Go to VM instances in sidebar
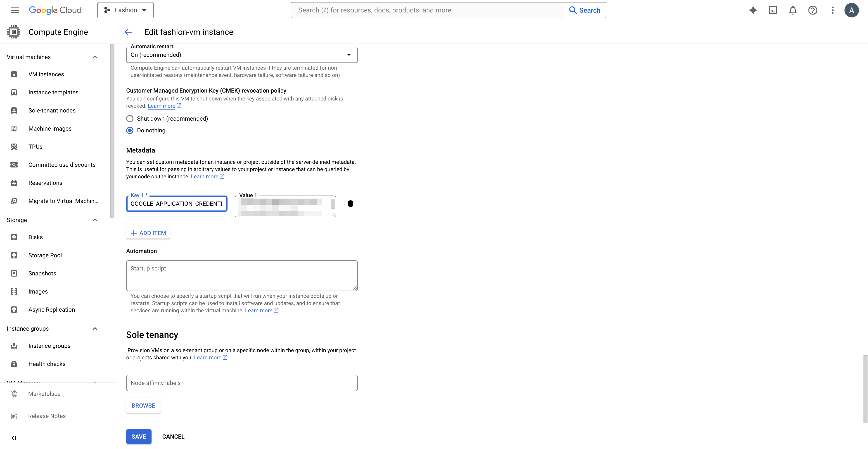Screen dimensions: 868x449 coord(46,74)
